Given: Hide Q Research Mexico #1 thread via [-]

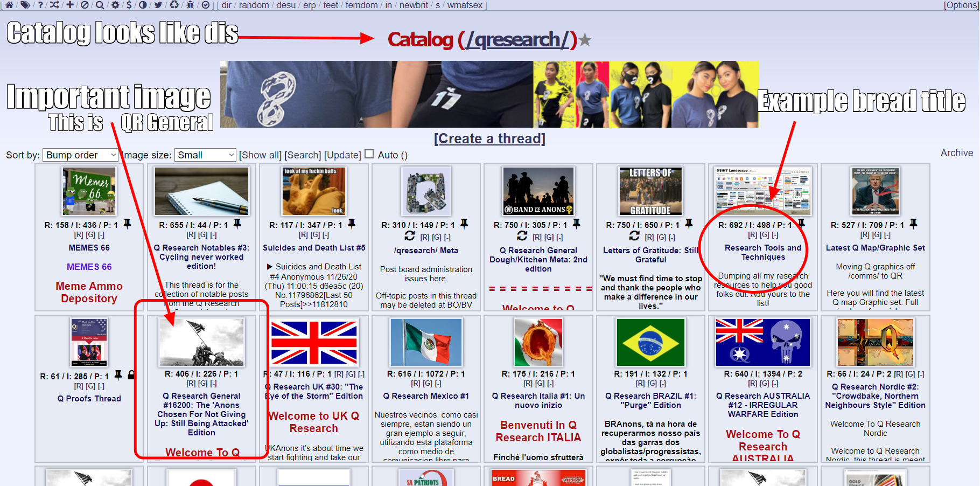Looking at the screenshot, I should (x=438, y=384).
